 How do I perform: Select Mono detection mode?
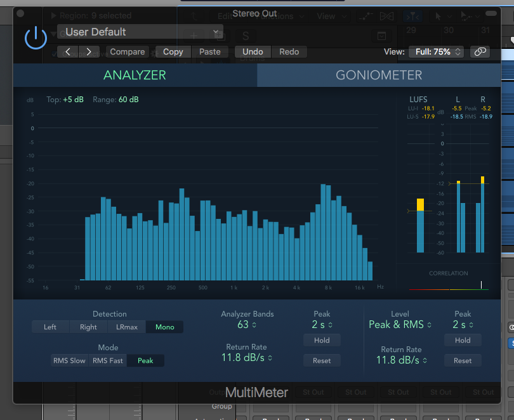(164, 327)
